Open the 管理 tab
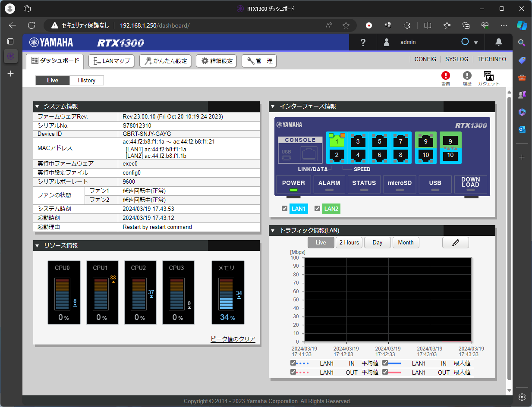532x407 pixels. pos(259,61)
